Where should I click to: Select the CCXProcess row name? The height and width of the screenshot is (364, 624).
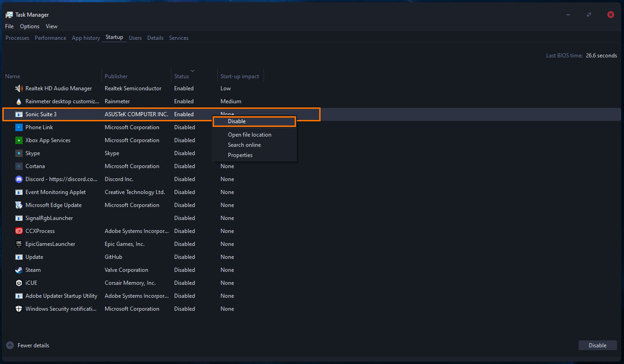[40, 231]
